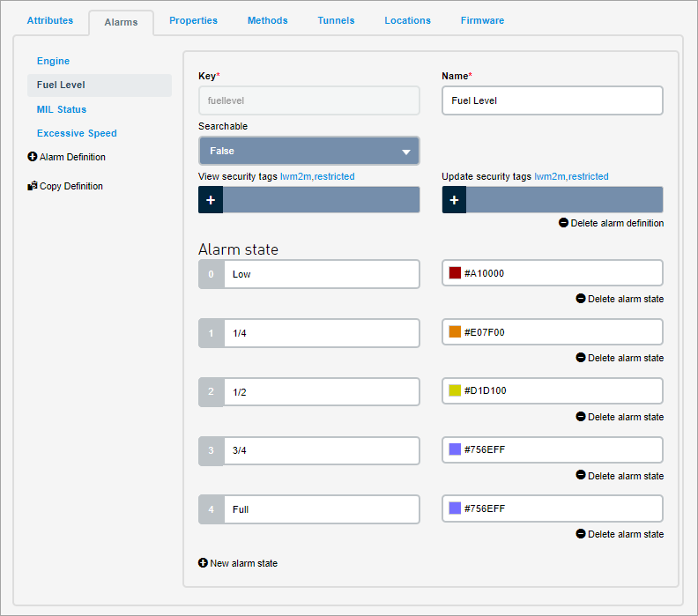Image resolution: width=698 pixels, height=616 pixels.
Task: Click the alarm state 3 name field 3/4
Action: [322, 450]
